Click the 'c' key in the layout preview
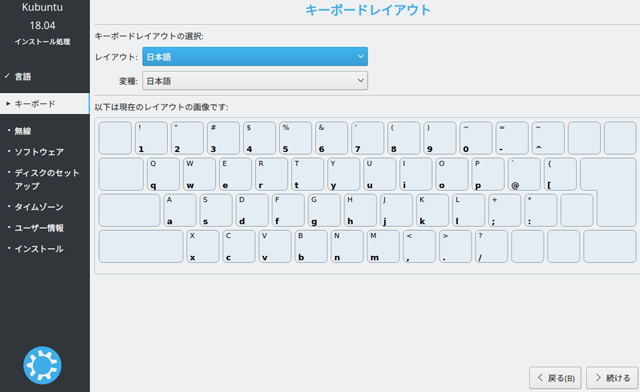Screen dimensions: 640x392 coord(239,246)
